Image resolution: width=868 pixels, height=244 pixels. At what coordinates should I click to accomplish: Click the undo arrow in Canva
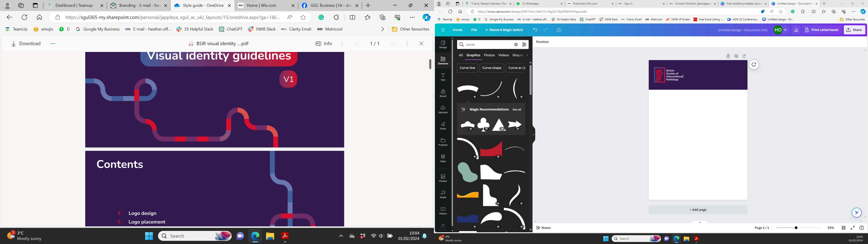pyautogui.click(x=535, y=30)
